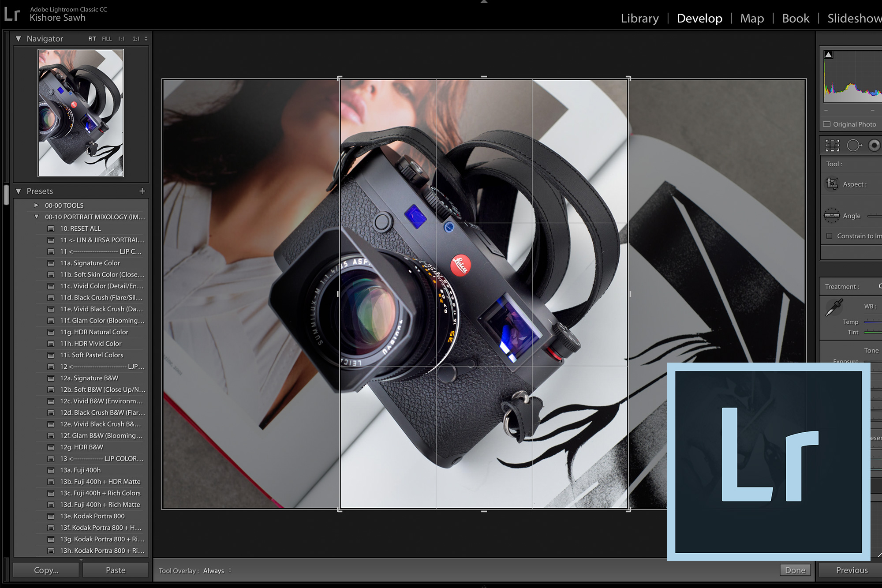Apply preset 11b. Soft Skin Color
Image resolution: width=882 pixels, height=588 pixels.
click(102, 274)
